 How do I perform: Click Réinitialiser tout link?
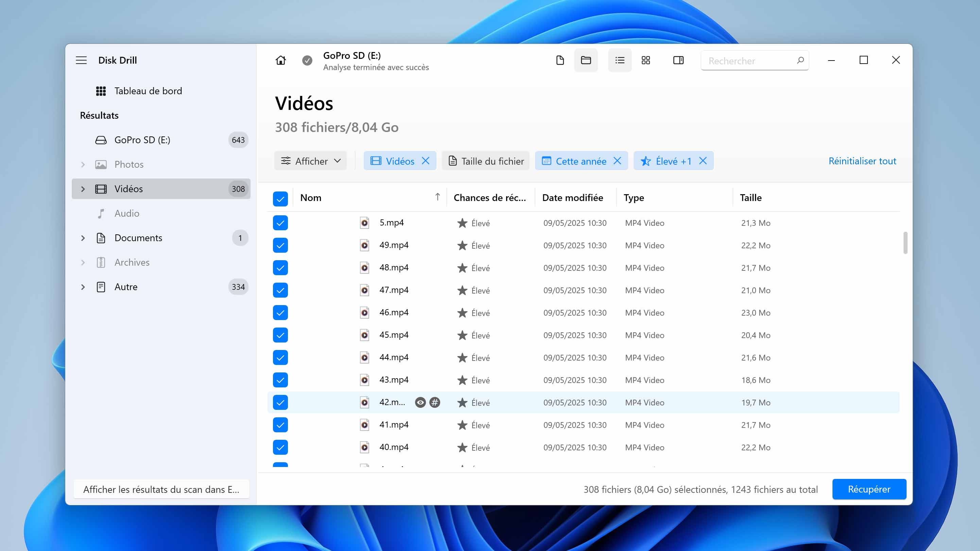862,161
